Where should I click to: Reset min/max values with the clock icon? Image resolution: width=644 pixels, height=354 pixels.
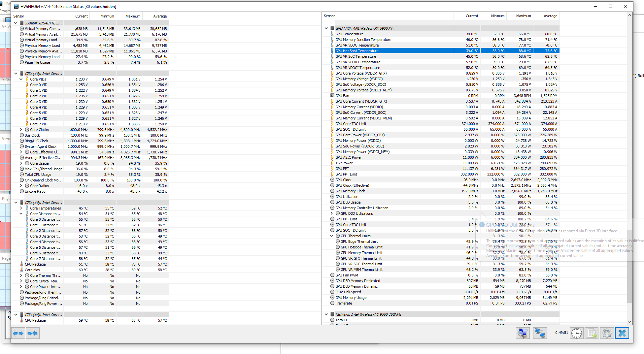[577, 333]
